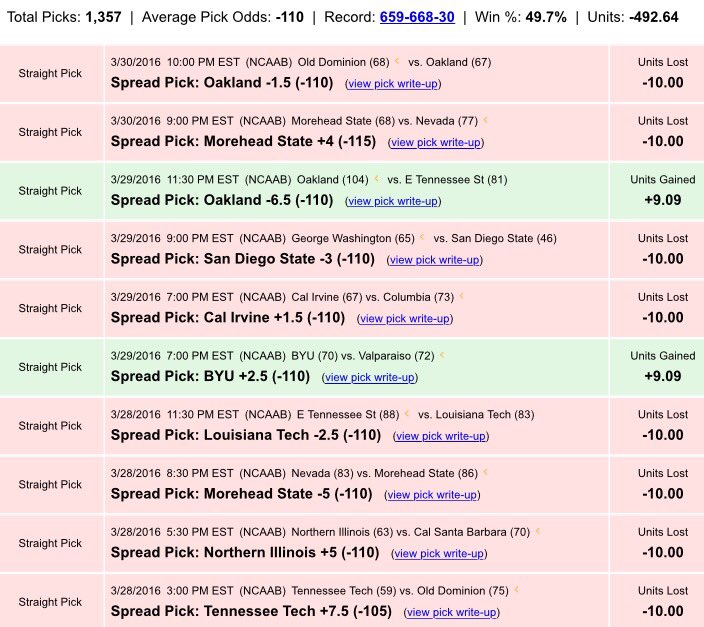
Task: Select 'Spread Pick: Northern Illinois +5 (-110)' text
Action: tap(245, 553)
